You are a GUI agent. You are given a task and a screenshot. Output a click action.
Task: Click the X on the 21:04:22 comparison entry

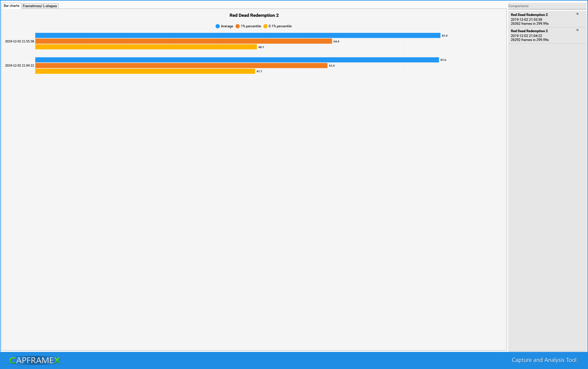[x=577, y=30]
